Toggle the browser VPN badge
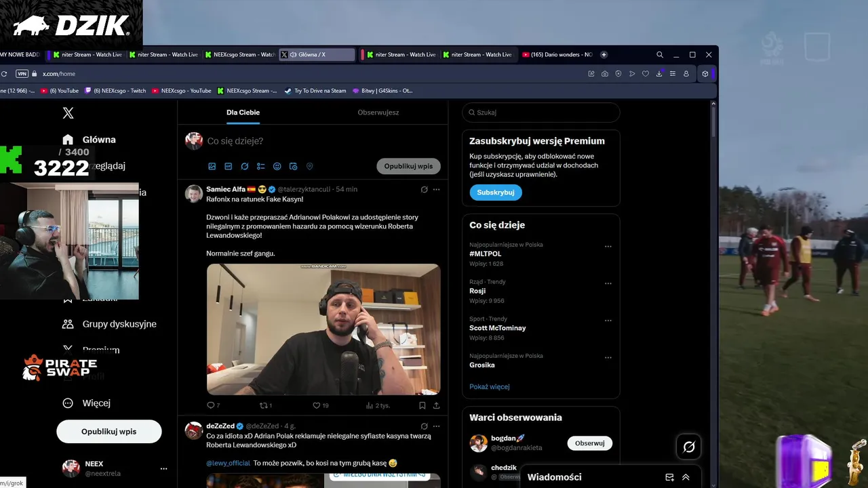This screenshot has width=868, height=488. coord(22,73)
